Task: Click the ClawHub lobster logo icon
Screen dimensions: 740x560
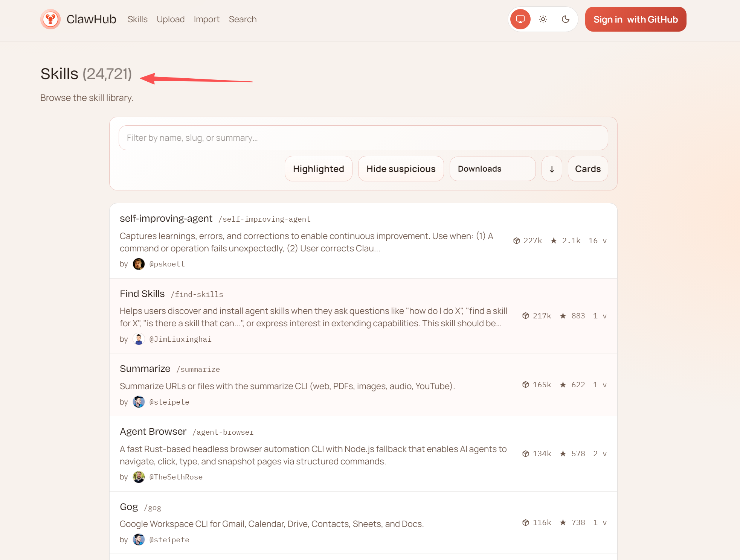Action: click(x=50, y=19)
